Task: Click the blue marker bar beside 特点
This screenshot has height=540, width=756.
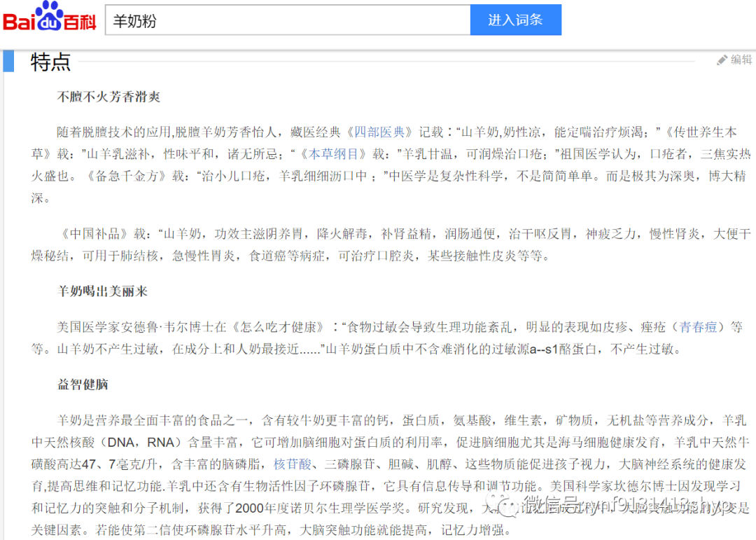Action: point(8,61)
